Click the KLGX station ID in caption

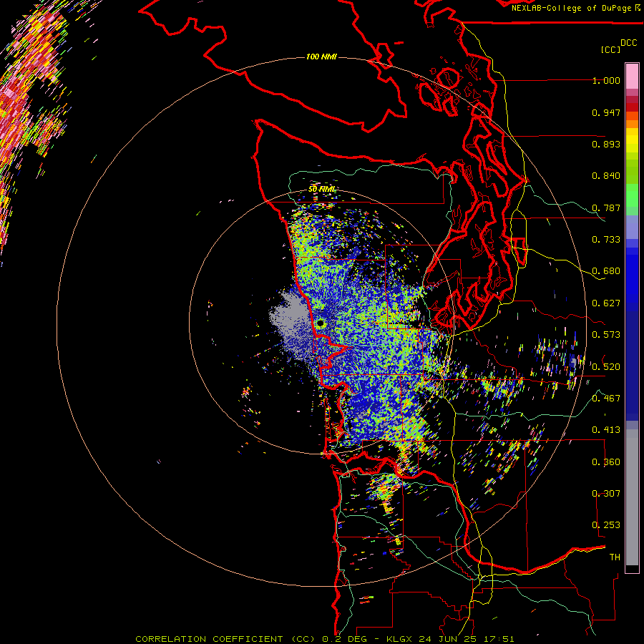pos(399,639)
